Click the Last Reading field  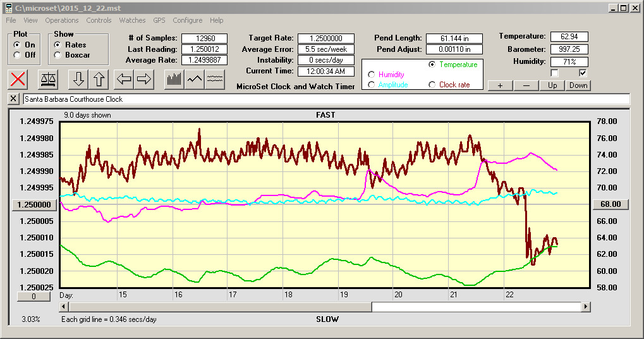point(205,49)
